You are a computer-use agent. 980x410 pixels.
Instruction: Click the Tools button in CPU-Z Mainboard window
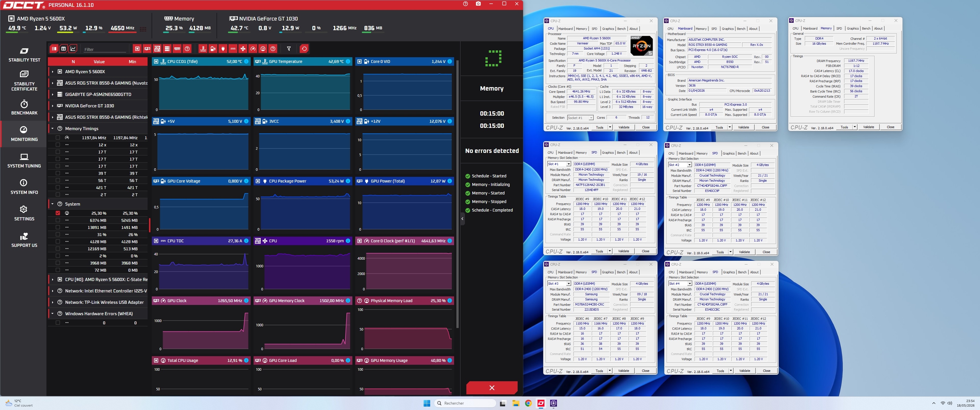coord(719,127)
